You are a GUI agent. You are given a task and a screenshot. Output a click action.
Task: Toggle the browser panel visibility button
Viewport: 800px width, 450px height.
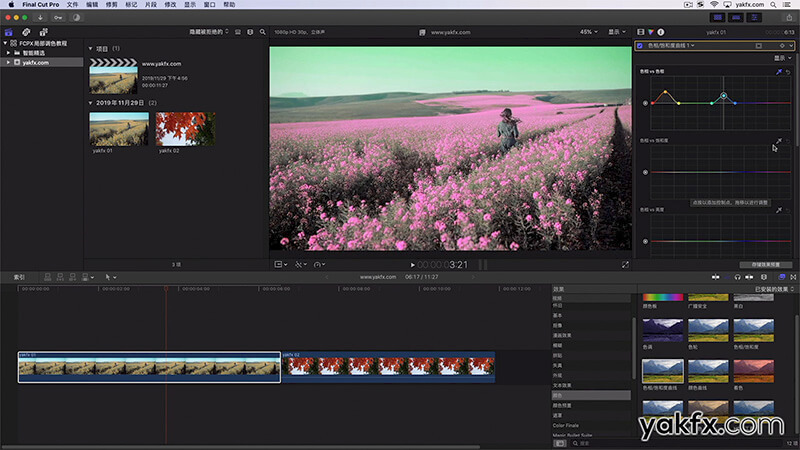[718, 17]
